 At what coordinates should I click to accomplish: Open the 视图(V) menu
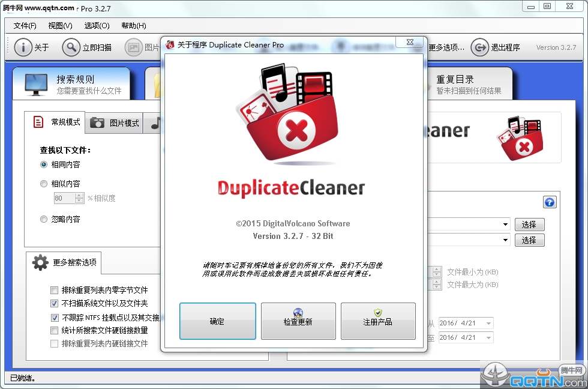pos(60,25)
